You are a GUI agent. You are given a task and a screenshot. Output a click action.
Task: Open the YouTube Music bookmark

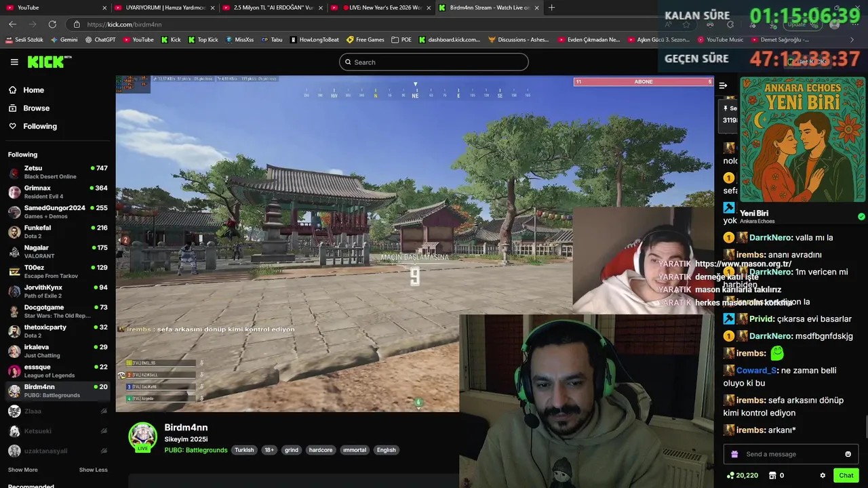(721, 40)
